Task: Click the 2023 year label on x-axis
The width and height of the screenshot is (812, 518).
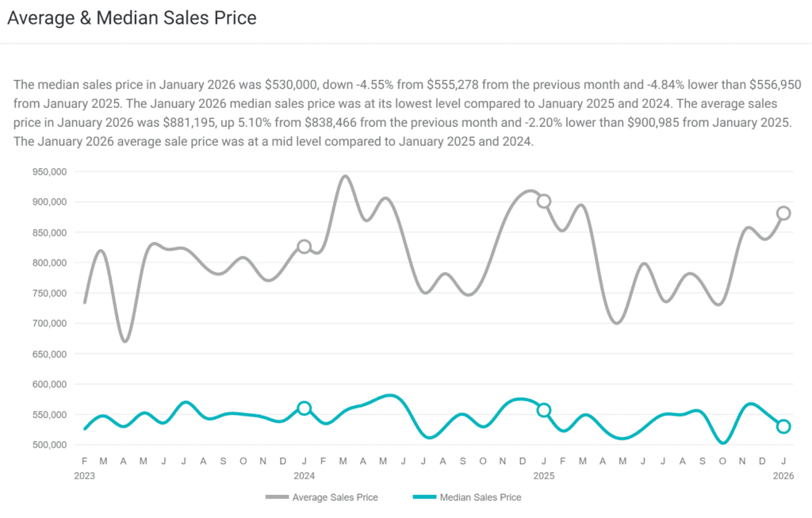Action: point(84,476)
